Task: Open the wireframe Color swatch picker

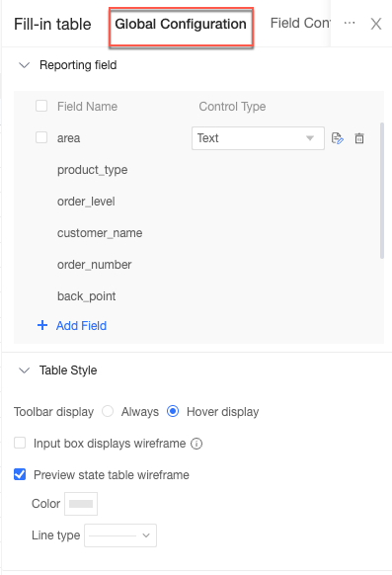Action: (x=81, y=504)
